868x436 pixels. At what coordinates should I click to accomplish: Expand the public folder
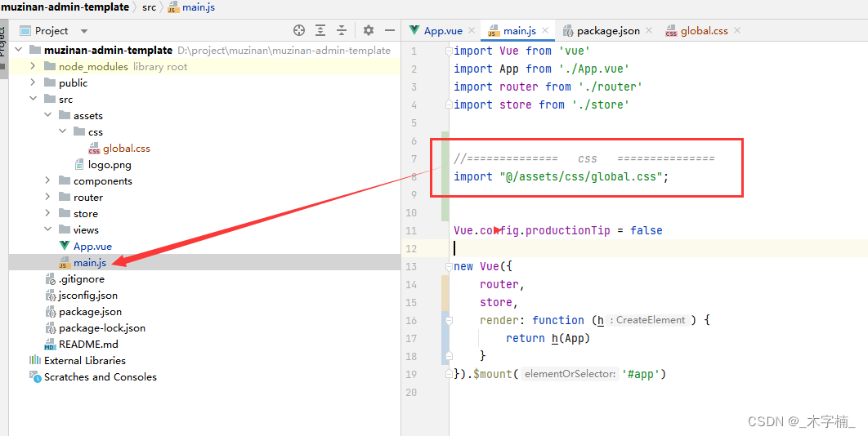(x=34, y=83)
